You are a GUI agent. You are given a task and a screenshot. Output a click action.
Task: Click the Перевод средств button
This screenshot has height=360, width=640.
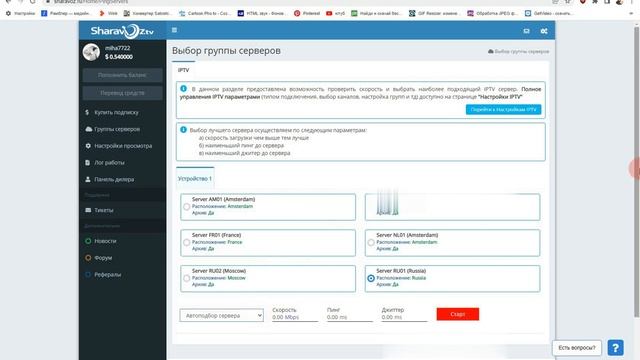click(122, 93)
